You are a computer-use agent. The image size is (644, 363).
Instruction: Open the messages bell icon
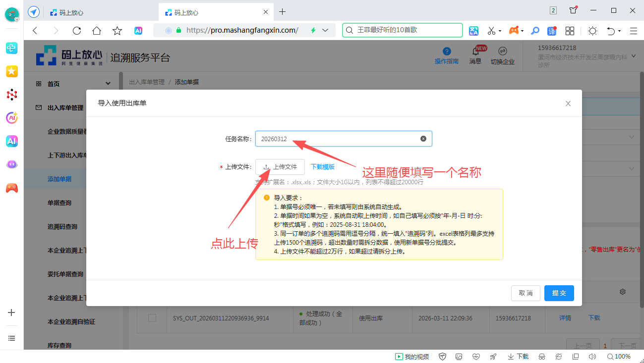coord(475,52)
